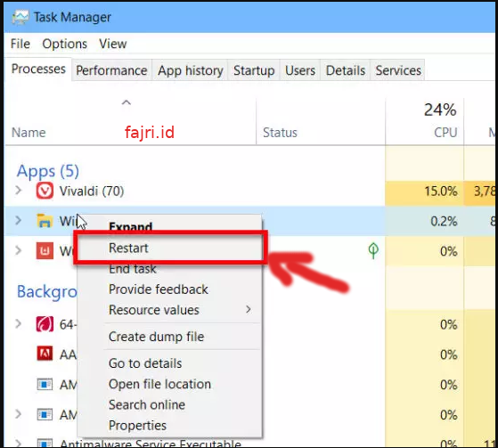This screenshot has height=448, width=498.
Task: Click the red Adobe process icon
Action: tap(45, 354)
